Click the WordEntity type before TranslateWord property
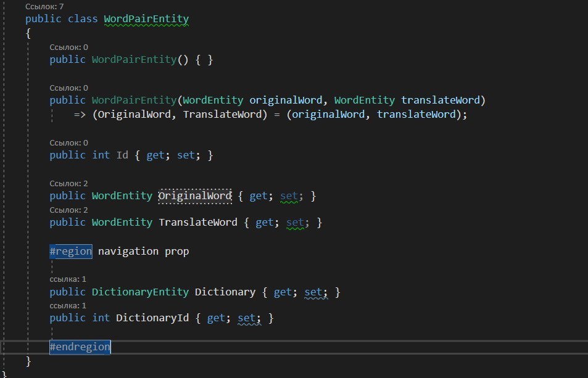The height and width of the screenshot is (378, 588). click(x=122, y=223)
